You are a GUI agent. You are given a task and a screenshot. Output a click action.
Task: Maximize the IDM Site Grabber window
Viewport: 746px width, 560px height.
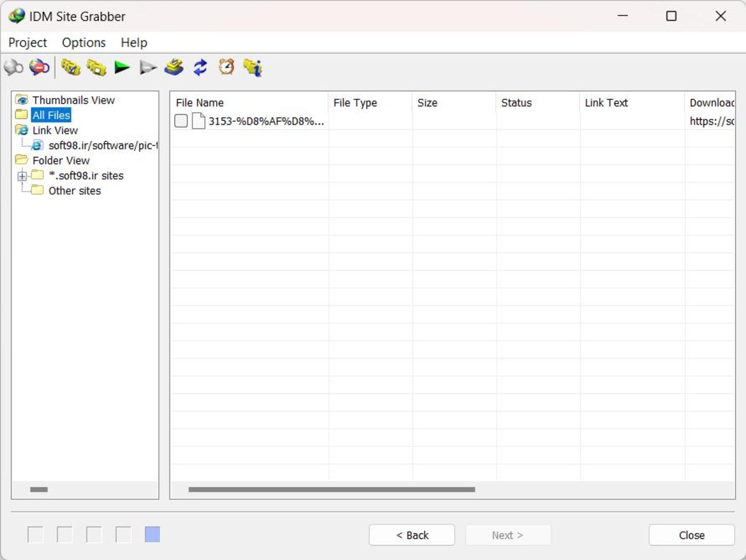671,16
